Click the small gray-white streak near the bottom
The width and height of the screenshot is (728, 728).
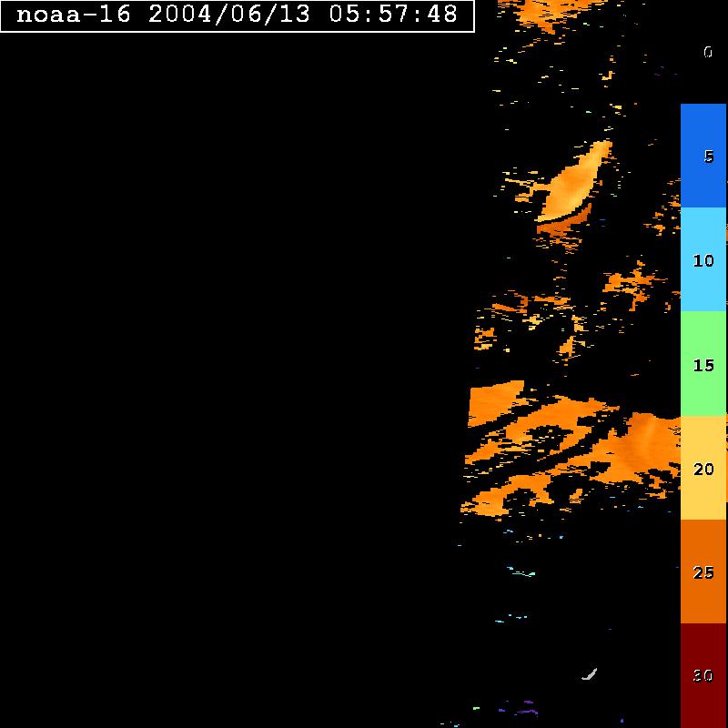tap(590, 674)
